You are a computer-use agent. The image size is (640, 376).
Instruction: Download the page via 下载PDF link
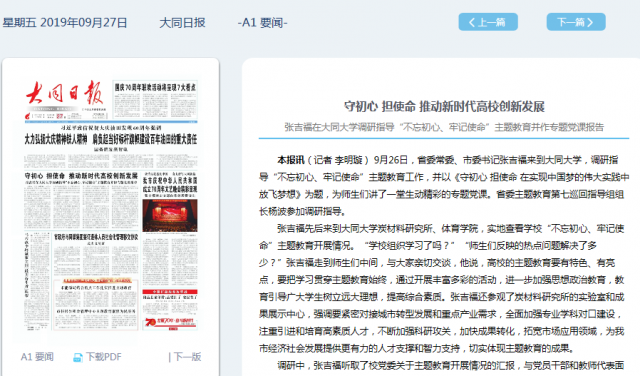point(104,357)
